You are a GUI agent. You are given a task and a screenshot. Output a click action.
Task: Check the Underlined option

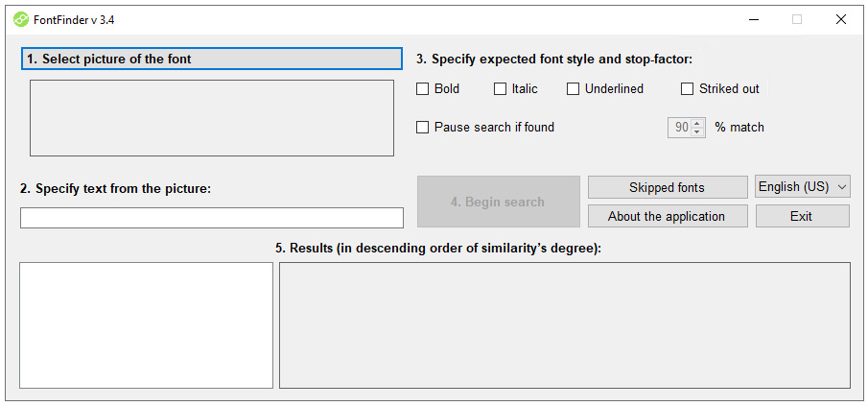click(573, 88)
